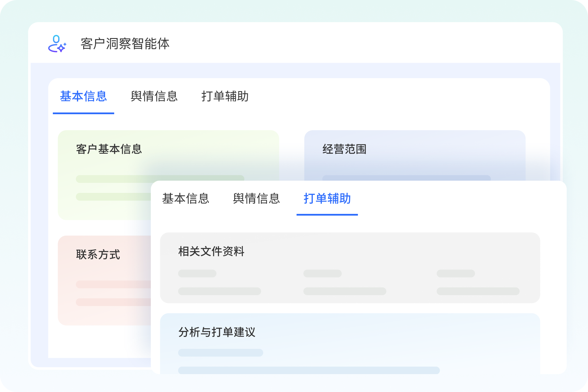This screenshot has width=588, height=392.
Task: Switch to 舆情信息 tab in front panel
Action: [256, 198]
